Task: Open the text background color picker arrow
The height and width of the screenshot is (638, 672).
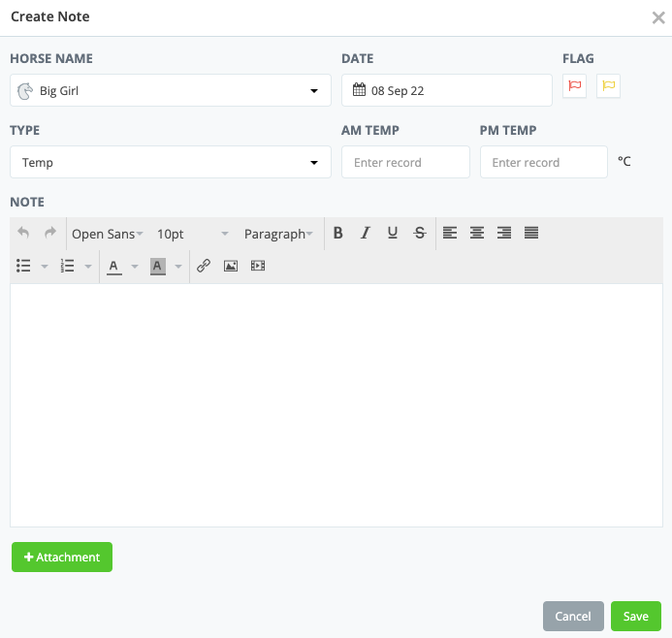Action: coord(178,266)
